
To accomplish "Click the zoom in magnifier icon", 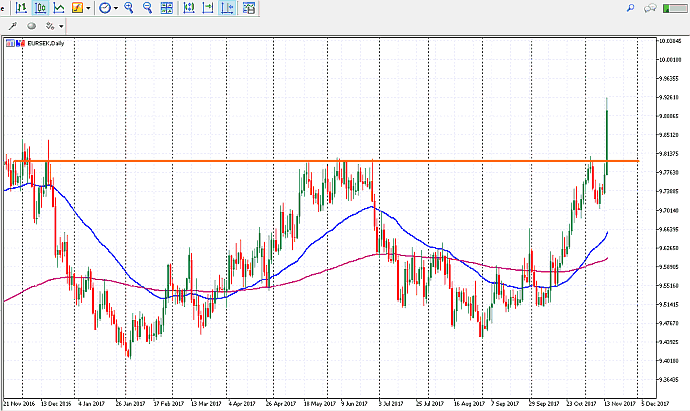I will (131, 8).
